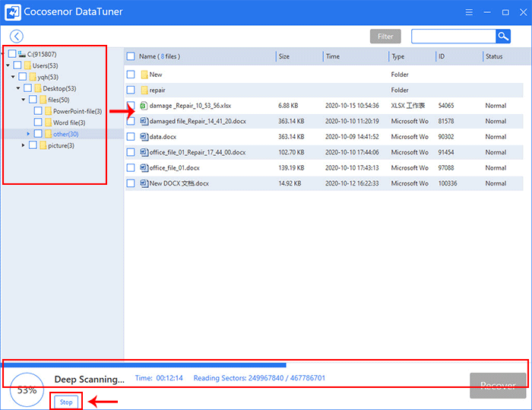
Task: Sort by the Type column header
Action: pyautogui.click(x=397, y=56)
